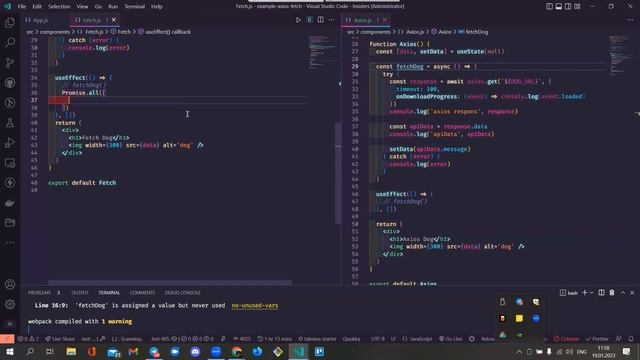Open the Docker whale icon view
This screenshot has width=640, height=360.
(x=10, y=202)
